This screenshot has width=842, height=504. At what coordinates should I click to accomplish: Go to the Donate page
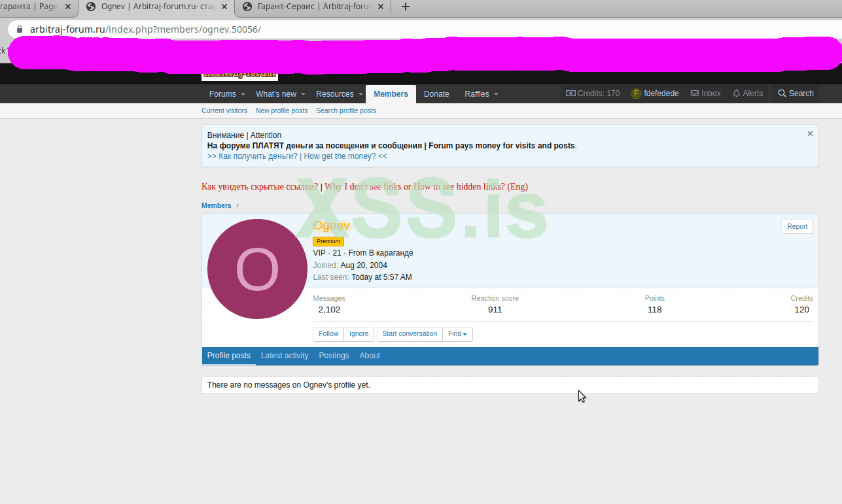pyautogui.click(x=436, y=93)
